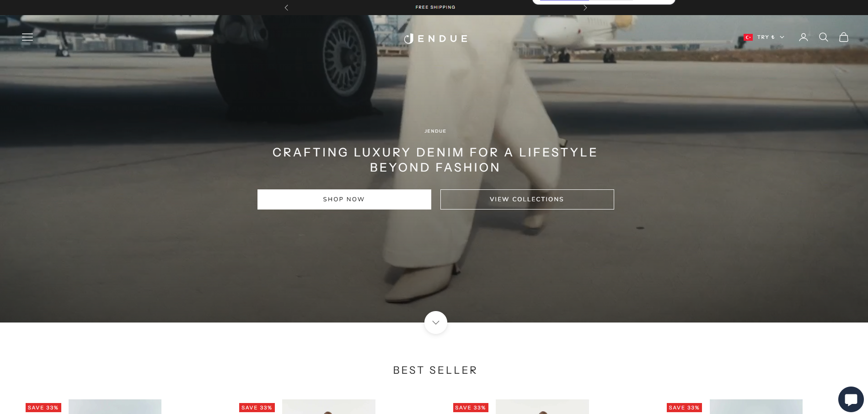This screenshot has width=868, height=414.
Task: Open the shopping bag cart
Action: pyautogui.click(x=843, y=37)
